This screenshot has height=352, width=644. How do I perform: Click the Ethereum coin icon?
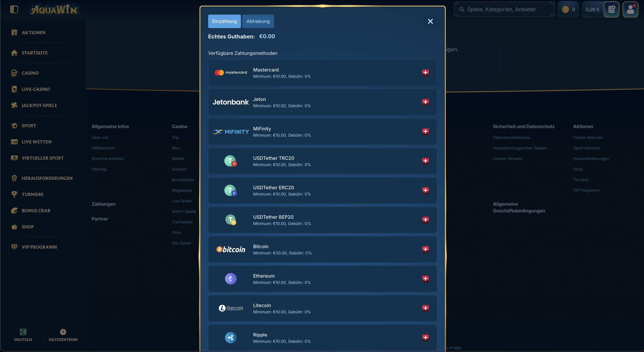pyautogui.click(x=231, y=279)
